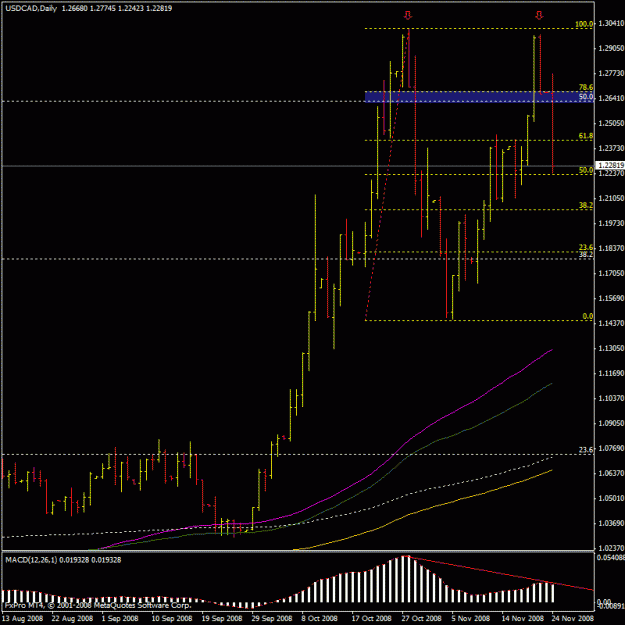
Task: Click the 1.30410 price axis label
Action: (611, 24)
